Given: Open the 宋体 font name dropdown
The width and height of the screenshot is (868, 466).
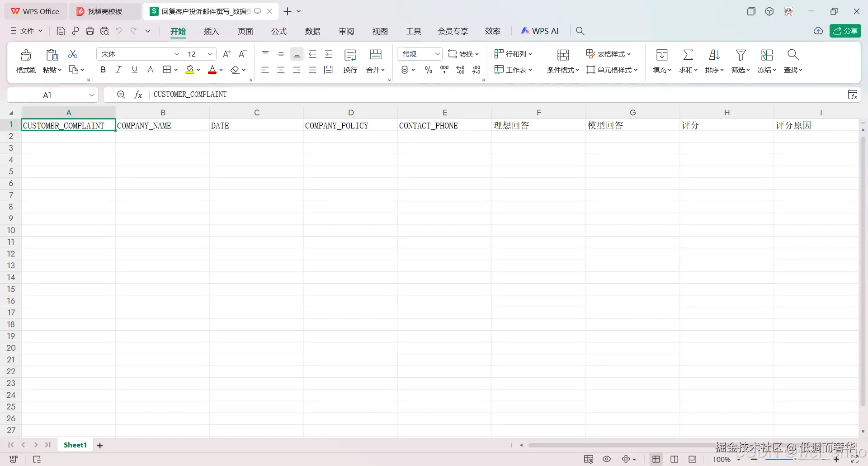Looking at the screenshot, I should pos(177,54).
